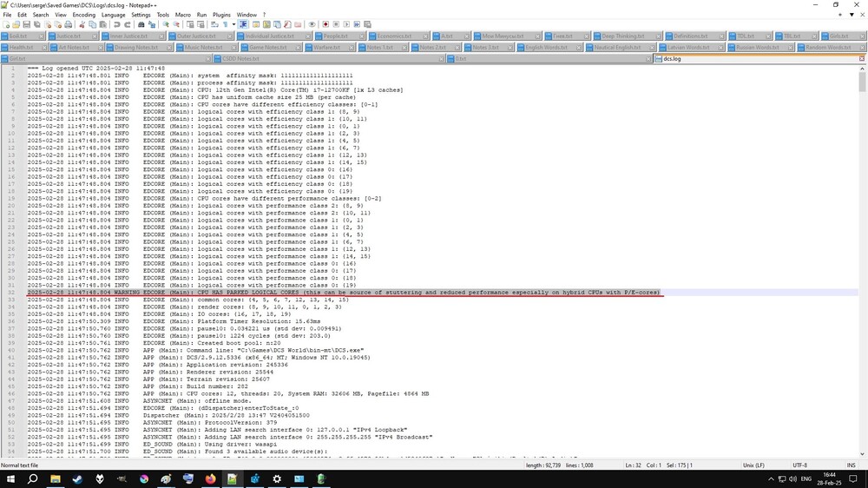Click the Save All toolbar icon
Screen dimensions: 868x488
36,24
